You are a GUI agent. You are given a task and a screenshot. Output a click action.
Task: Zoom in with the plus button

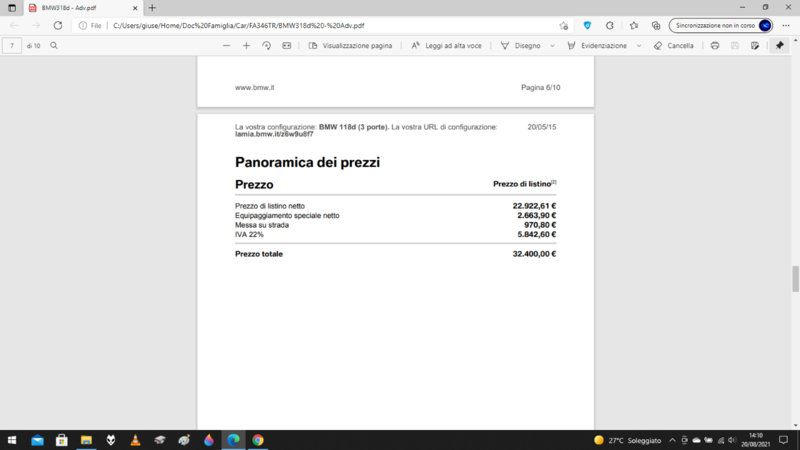point(247,46)
